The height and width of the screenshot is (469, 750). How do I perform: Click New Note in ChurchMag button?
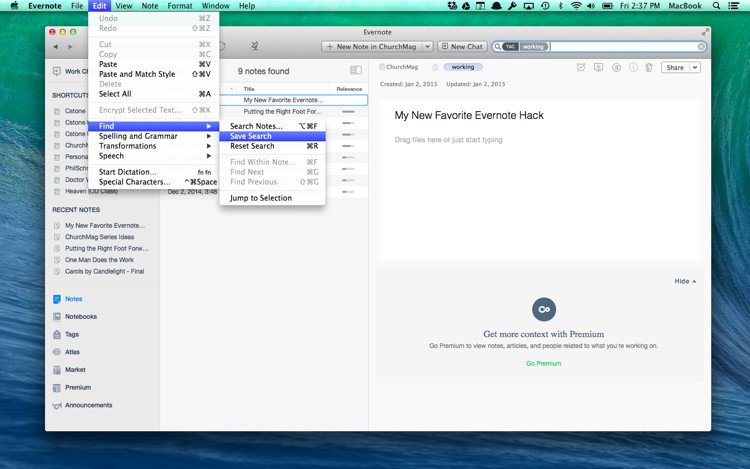click(372, 46)
